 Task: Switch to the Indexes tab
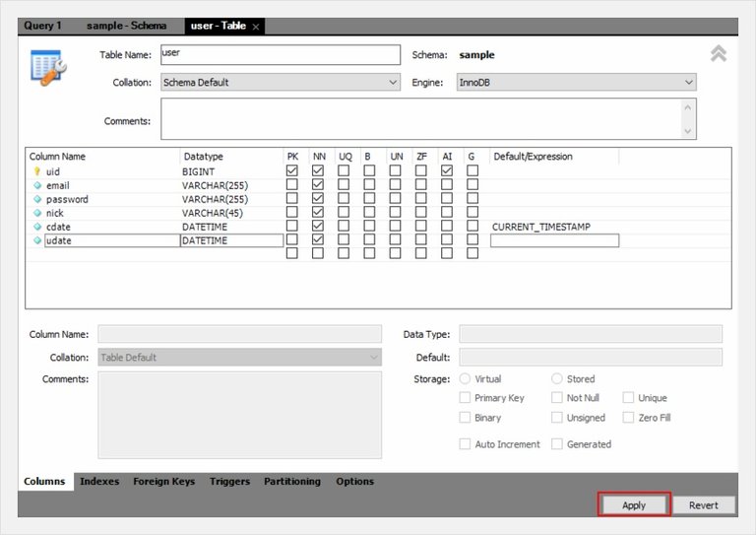pyautogui.click(x=99, y=482)
